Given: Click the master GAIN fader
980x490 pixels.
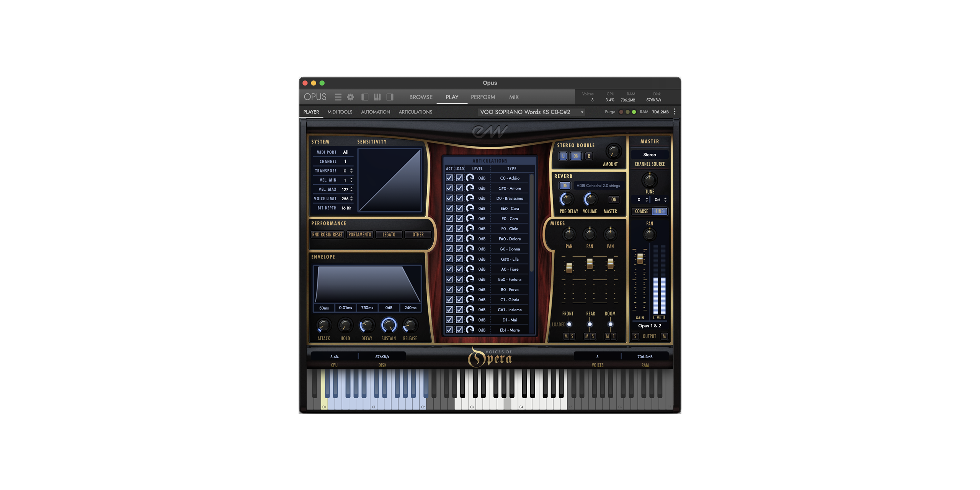Looking at the screenshot, I should pos(640,259).
